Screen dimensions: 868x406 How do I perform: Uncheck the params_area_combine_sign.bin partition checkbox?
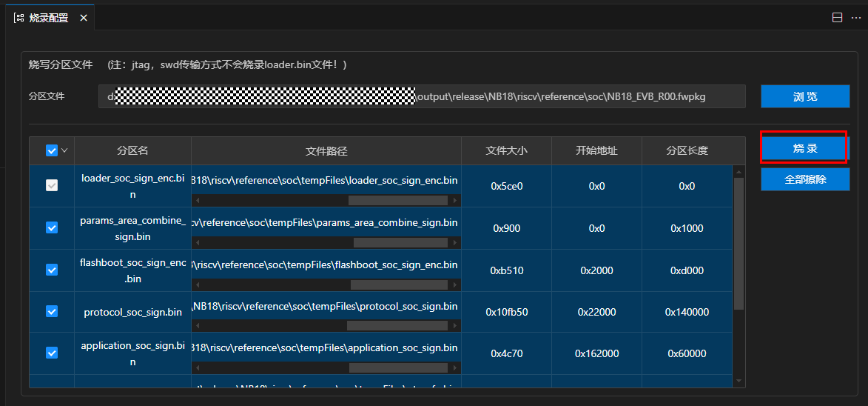(52, 228)
